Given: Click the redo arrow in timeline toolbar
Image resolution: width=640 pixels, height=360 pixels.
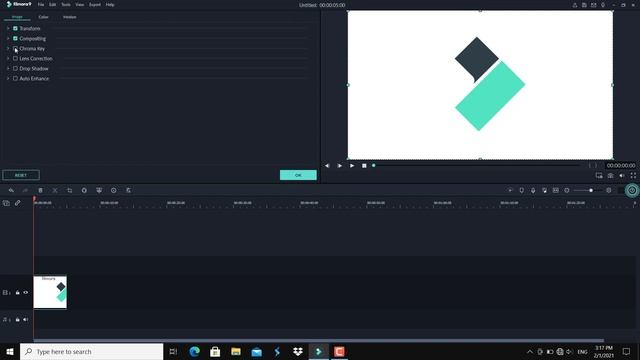Looking at the screenshot, I should 25,191.
